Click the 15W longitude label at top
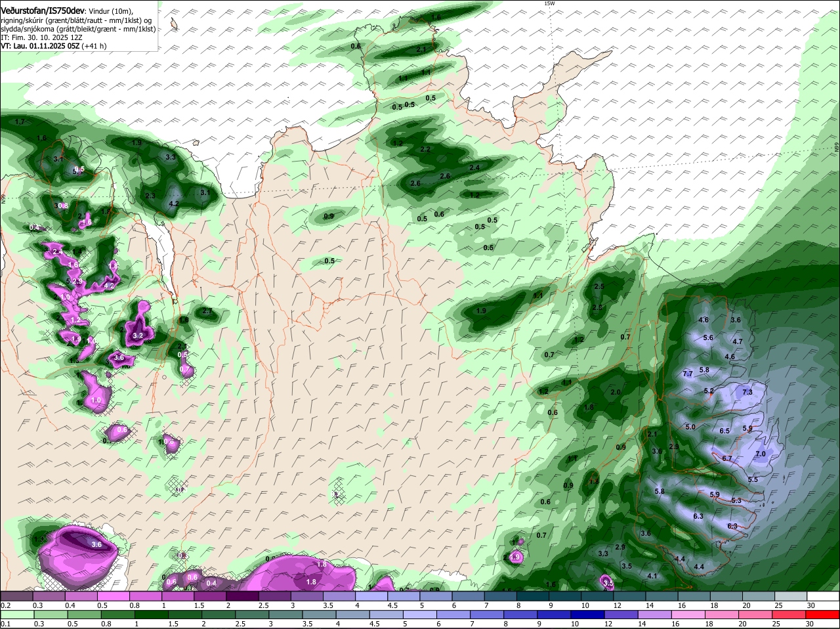 (x=549, y=3)
